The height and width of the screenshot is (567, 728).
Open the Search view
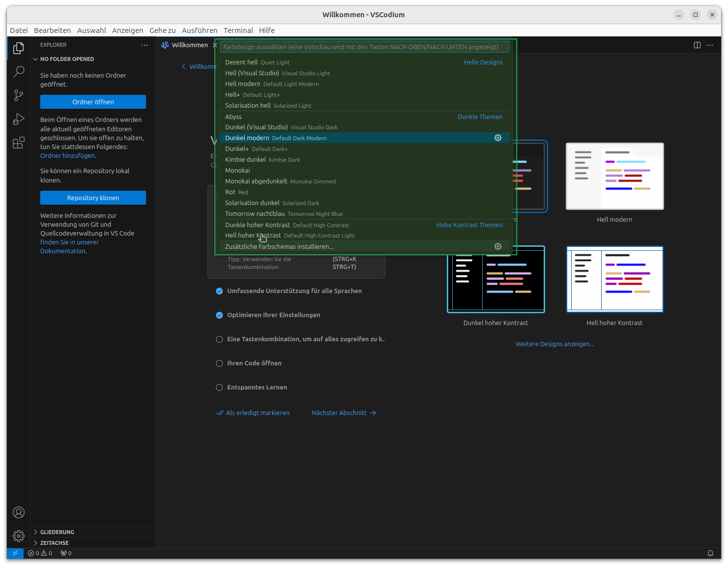18,72
